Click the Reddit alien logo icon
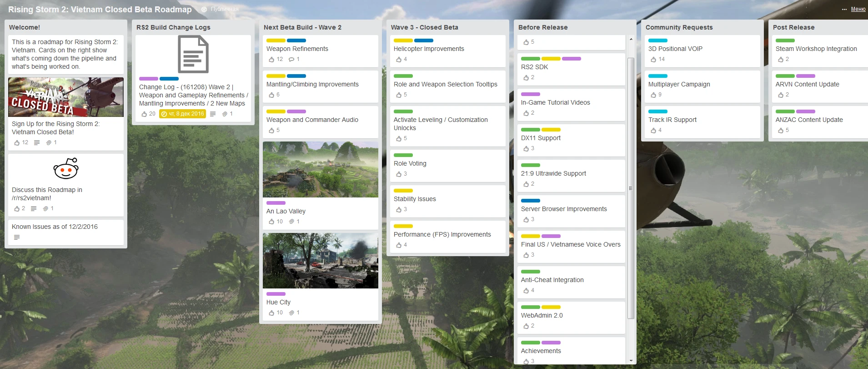This screenshot has height=369, width=868. (x=66, y=168)
